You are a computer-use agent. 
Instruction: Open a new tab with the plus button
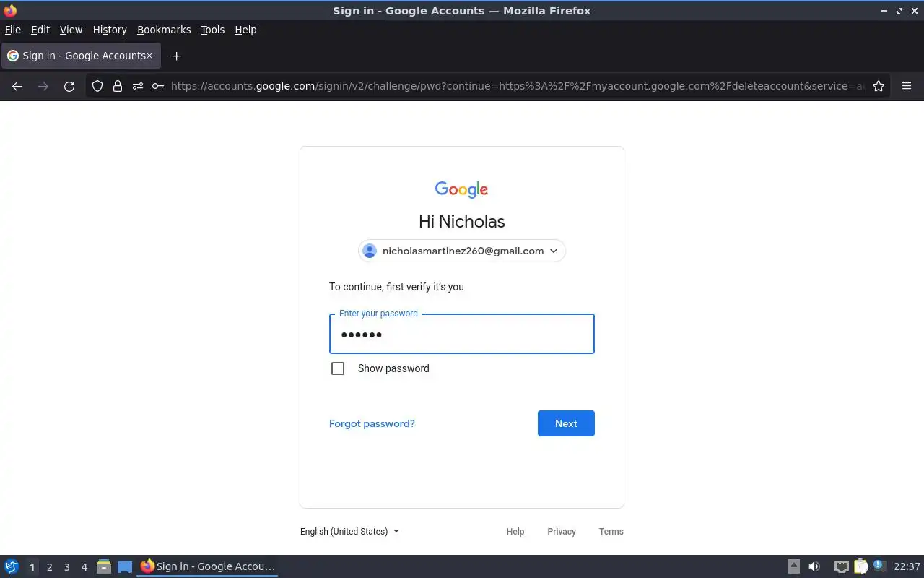click(x=176, y=56)
